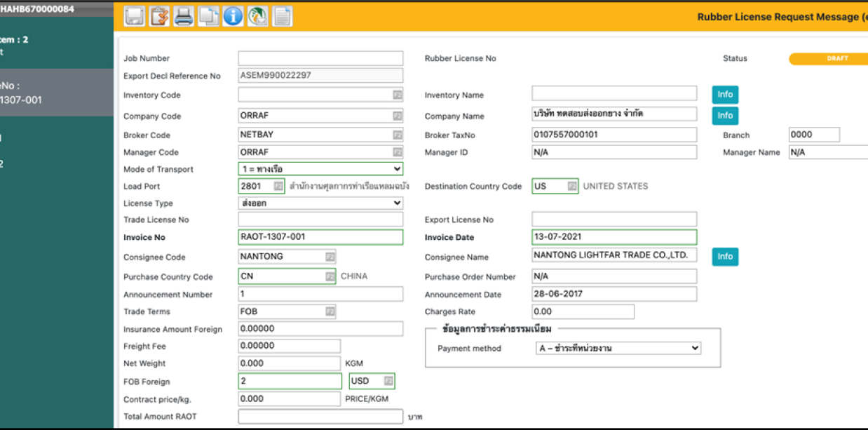Click the Invoice Date field
This screenshot has height=430, width=868.
614,237
